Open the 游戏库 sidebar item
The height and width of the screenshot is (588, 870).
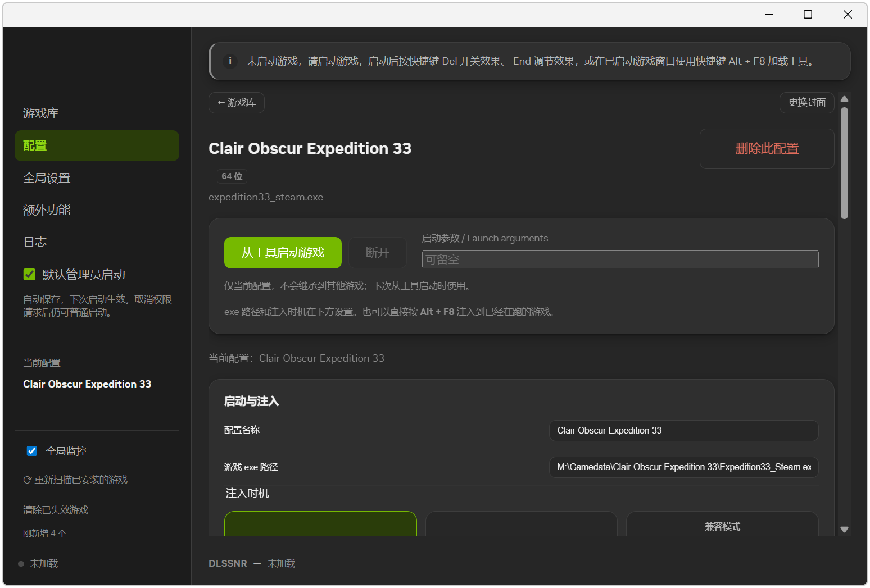(97, 113)
